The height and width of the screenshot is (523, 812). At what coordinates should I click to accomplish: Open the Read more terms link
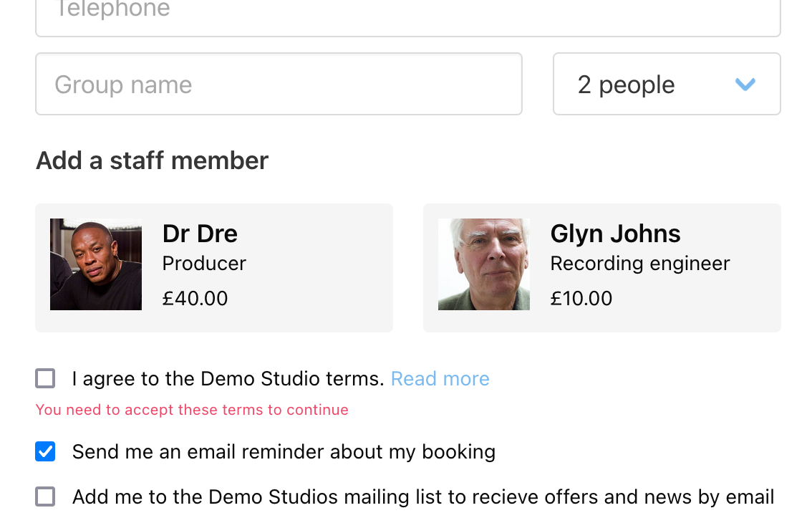click(440, 378)
